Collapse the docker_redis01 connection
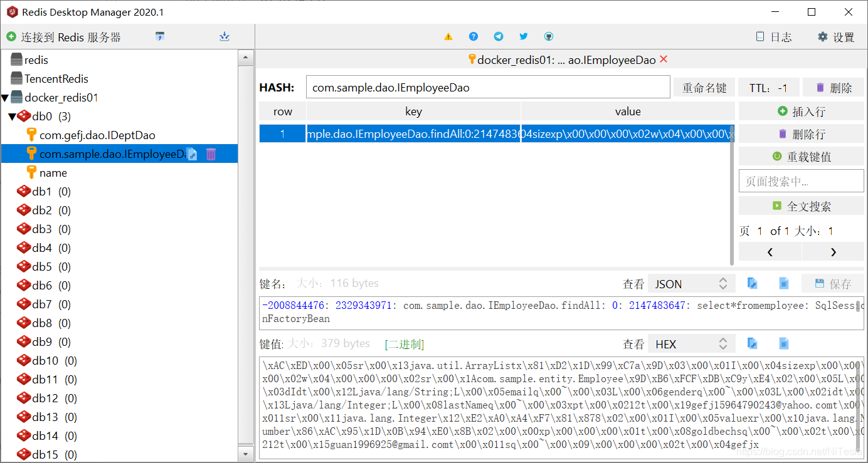The height and width of the screenshot is (463, 868). (5, 98)
